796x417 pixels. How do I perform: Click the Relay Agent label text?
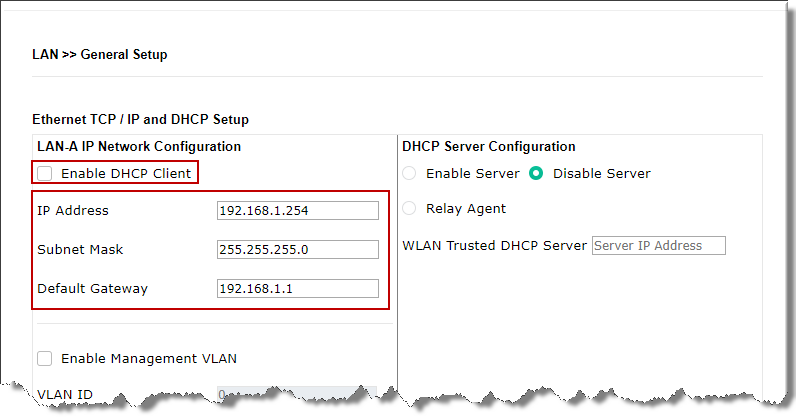[x=466, y=209]
